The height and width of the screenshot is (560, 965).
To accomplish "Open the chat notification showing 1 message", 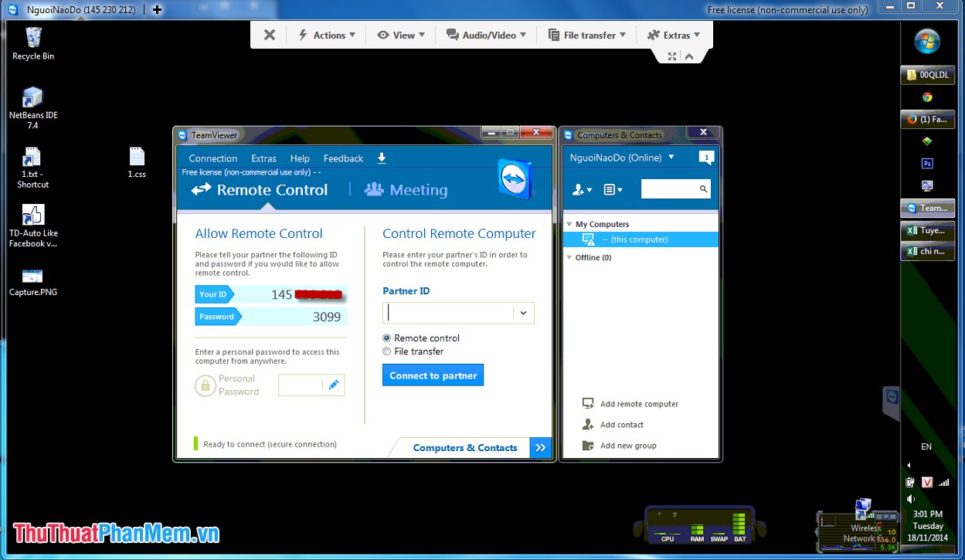I will tap(707, 157).
